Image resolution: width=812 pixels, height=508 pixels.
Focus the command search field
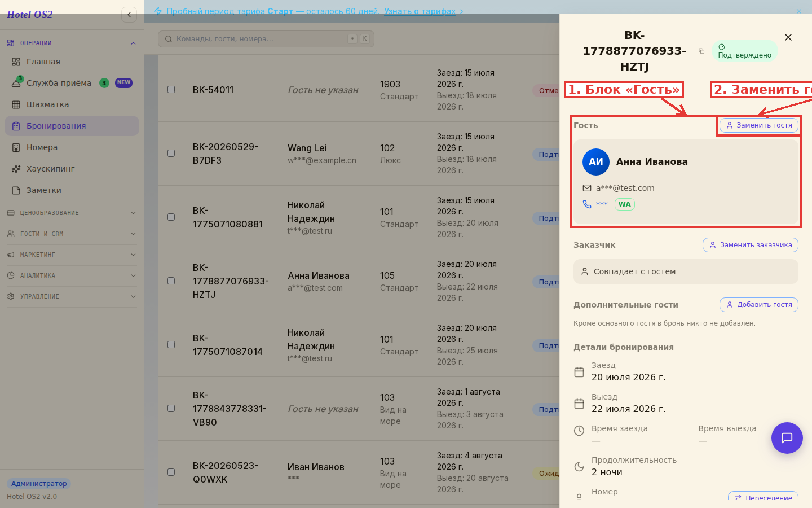266,39
